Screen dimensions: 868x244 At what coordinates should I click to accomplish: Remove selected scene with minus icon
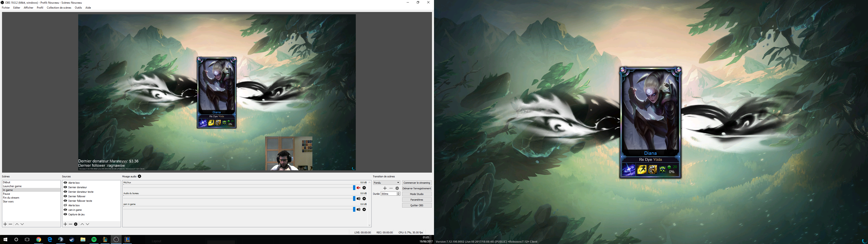(10, 224)
